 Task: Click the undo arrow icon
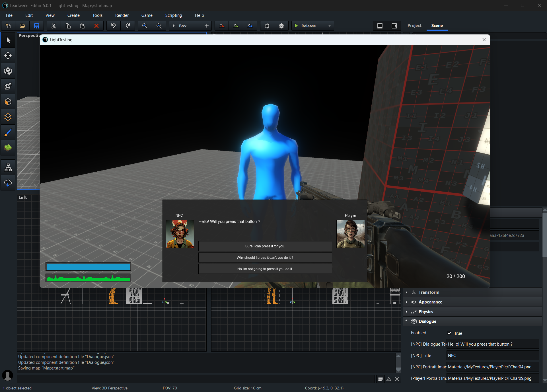[x=114, y=26]
